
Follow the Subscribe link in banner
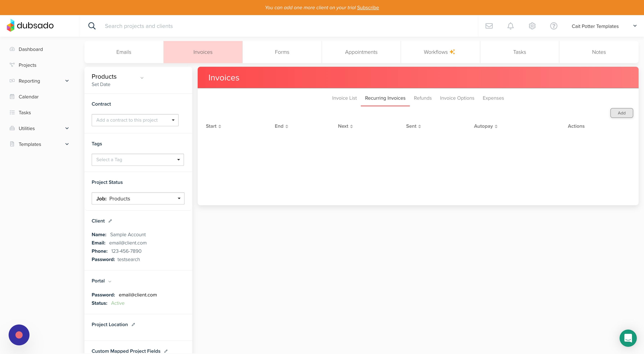[368, 8]
